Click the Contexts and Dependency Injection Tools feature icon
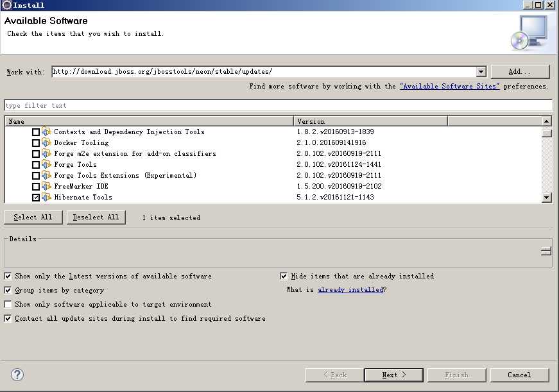559x392 pixels. point(46,132)
